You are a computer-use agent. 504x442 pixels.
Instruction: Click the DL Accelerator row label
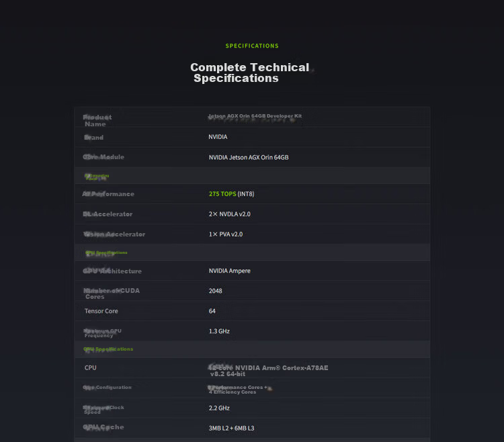click(x=108, y=214)
